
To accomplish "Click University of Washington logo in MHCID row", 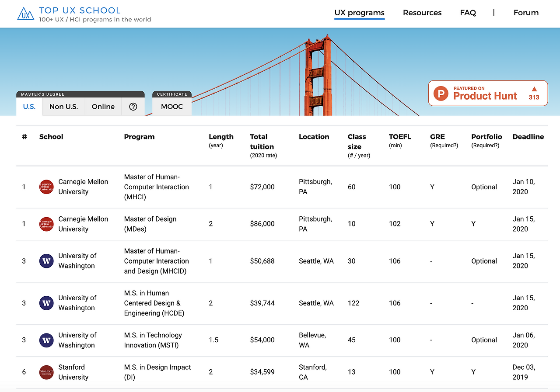I will 46,261.
